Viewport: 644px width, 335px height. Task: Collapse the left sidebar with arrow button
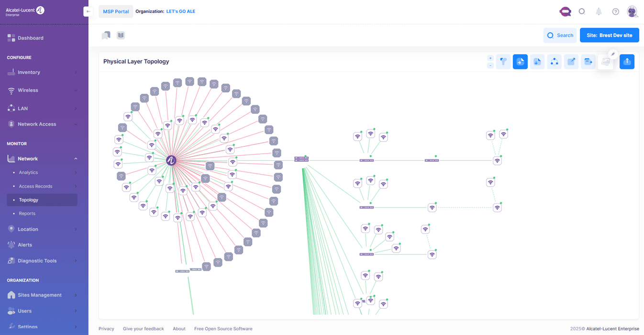tap(88, 11)
